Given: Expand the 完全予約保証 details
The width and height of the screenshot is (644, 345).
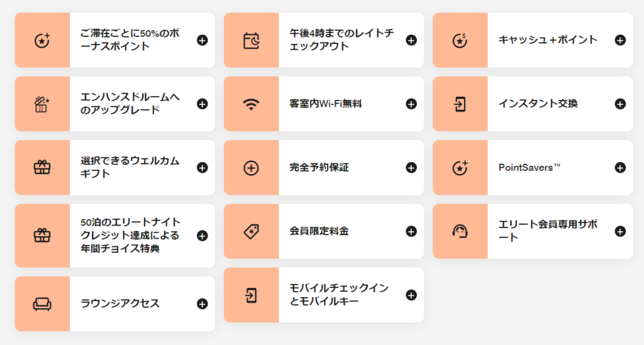Looking at the screenshot, I should pyautogui.click(x=411, y=168).
